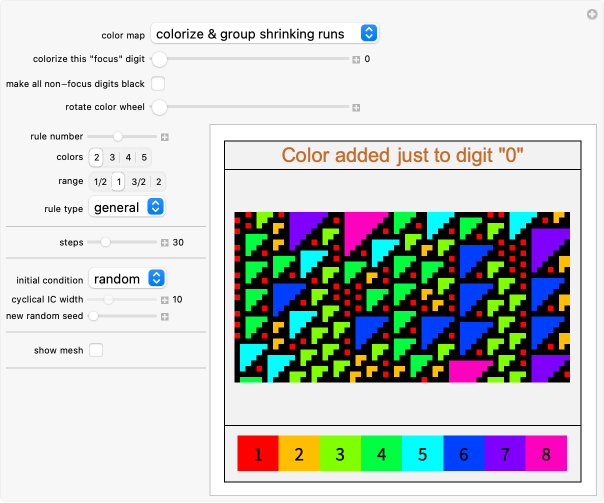
Task: Open the initial condition dropdown
Action: pyautogui.click(x=126, y=278)
